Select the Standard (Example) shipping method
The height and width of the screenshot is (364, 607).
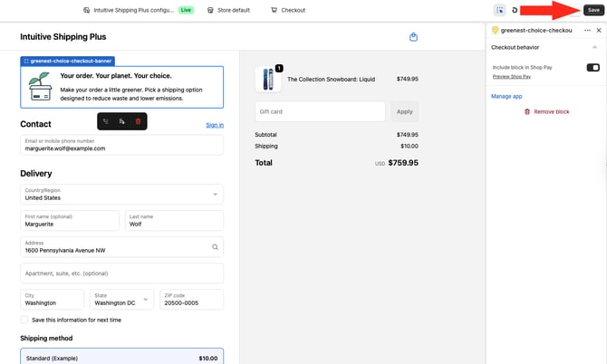pyautogui.click(x=122, y=356)
